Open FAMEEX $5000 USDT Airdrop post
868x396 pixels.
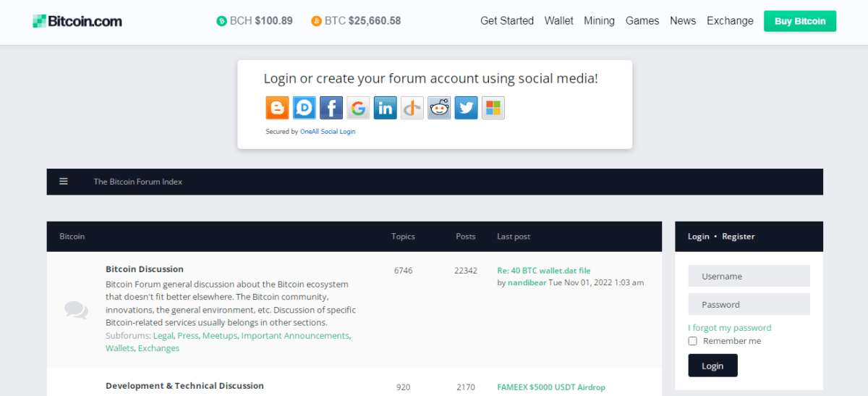point(551,387)
